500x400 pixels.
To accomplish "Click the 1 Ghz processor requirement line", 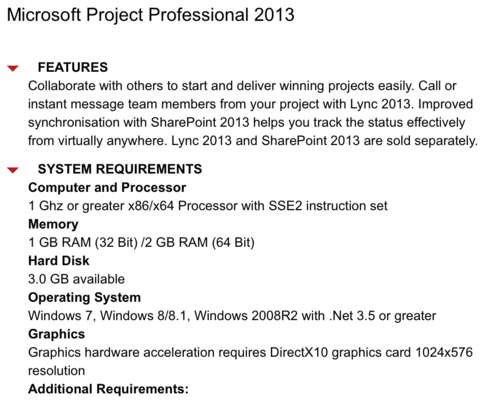I will coord(208,206).
